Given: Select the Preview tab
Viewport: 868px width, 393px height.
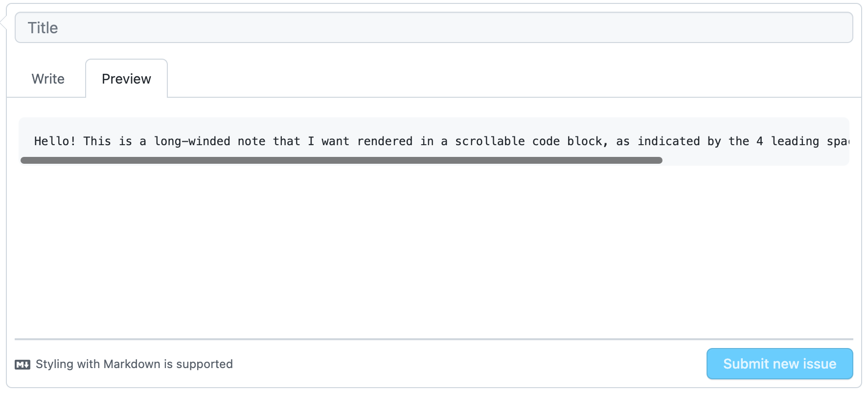Looking at the screenshot, I should coord(126,78).
